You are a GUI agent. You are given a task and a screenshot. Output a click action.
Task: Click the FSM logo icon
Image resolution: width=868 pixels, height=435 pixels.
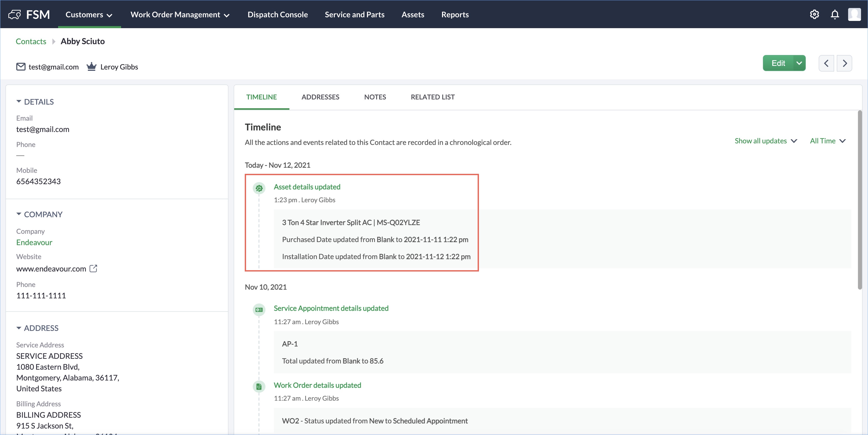15,14
